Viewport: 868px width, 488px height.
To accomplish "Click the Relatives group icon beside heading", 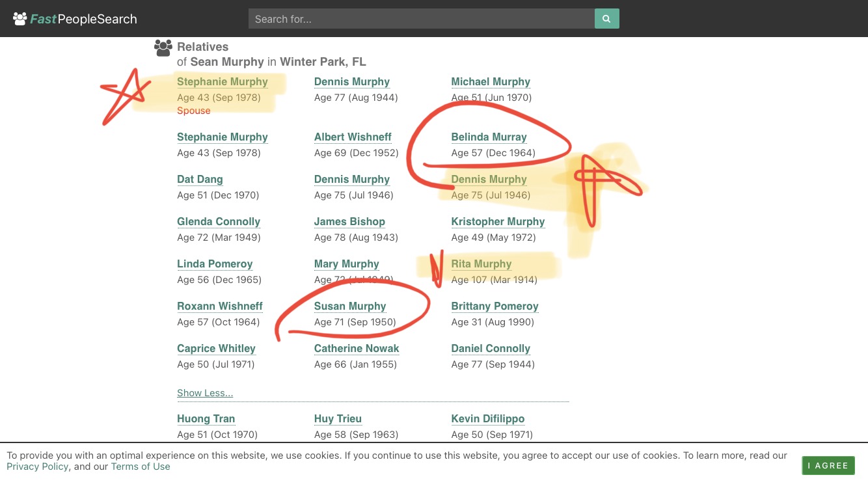I will [x=163, y=47].
